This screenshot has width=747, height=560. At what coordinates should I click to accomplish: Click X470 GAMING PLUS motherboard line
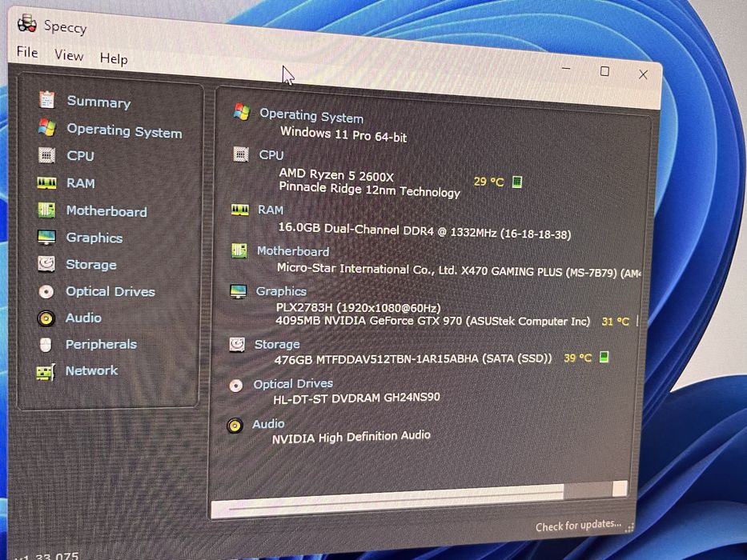(459, 270)
